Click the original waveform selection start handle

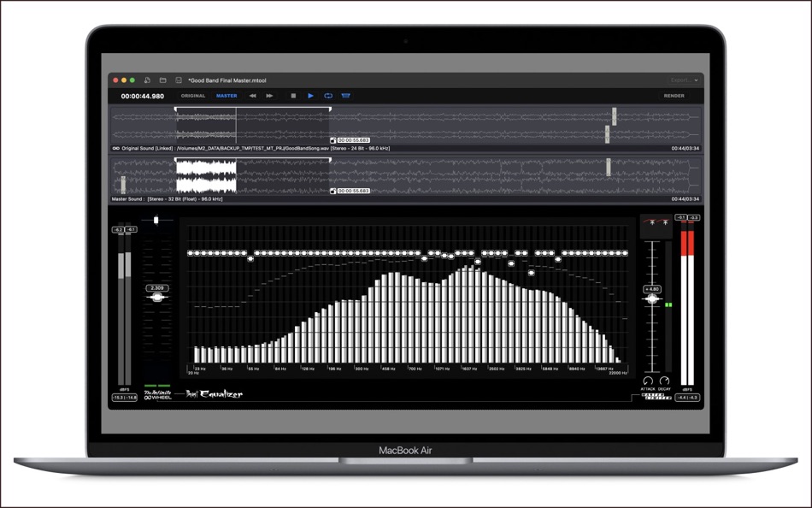pos(175,109)
